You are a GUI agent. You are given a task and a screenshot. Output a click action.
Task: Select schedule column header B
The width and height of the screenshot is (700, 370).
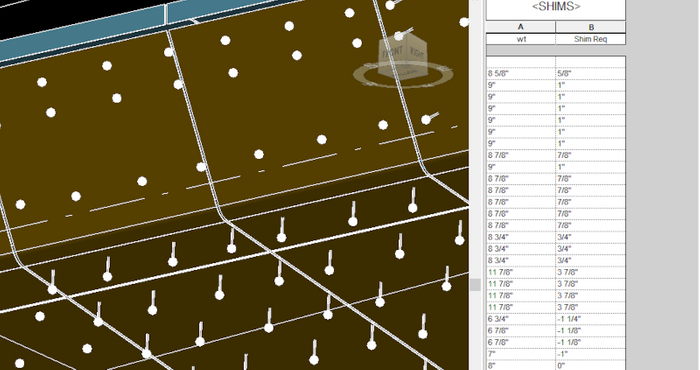pos(591,27)
